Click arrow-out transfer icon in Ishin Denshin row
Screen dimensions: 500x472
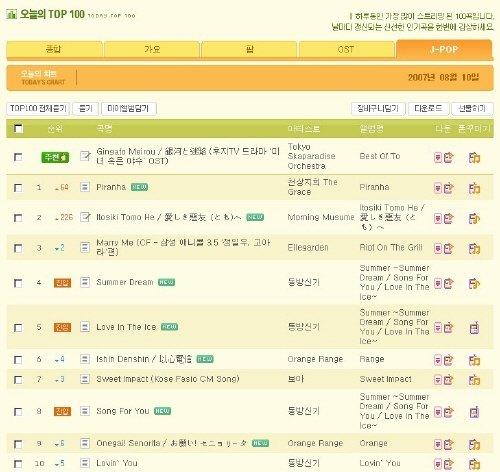[x=449, y=360]
